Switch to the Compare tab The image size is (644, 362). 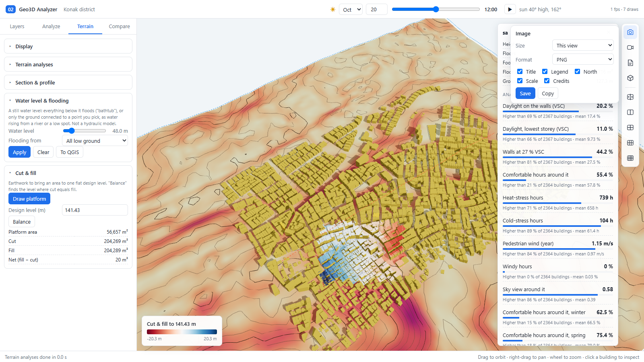click(119, 26)
